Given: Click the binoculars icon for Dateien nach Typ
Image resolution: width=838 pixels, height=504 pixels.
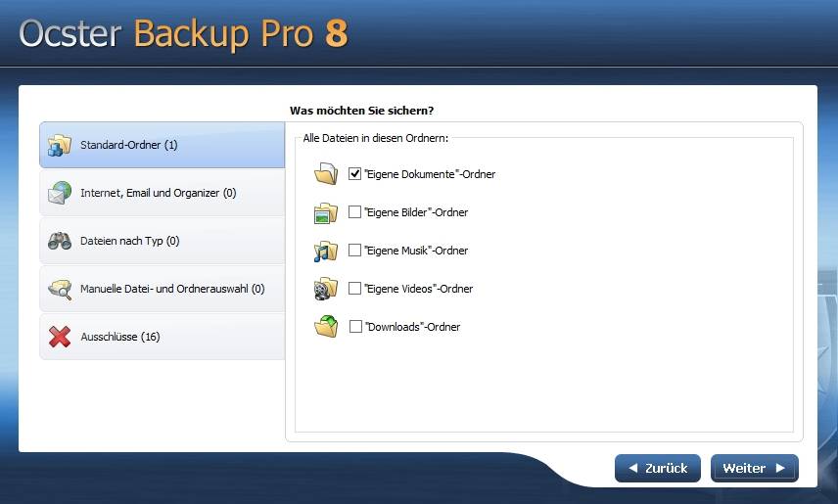Looking at the screenshot, I should click(x=60, y=241).
